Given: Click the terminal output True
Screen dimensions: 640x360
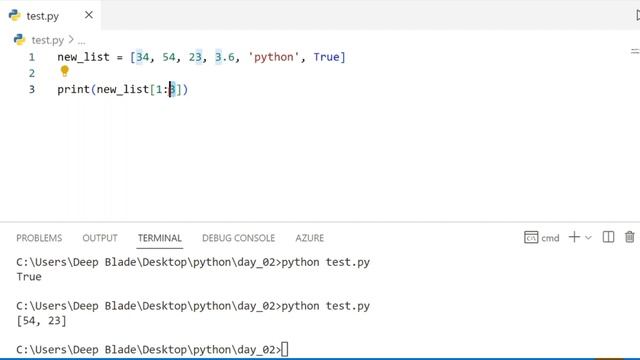Looking at the screenshot, I should click(x=29, y=277).
